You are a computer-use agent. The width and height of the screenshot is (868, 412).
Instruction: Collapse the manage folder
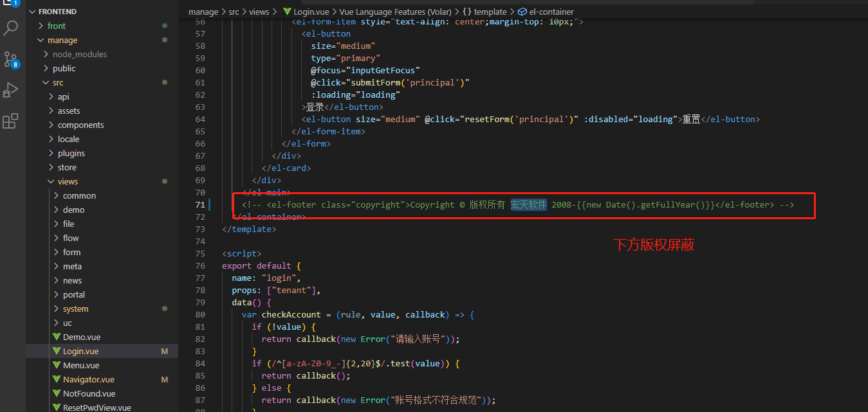click(x=62, y=40)
